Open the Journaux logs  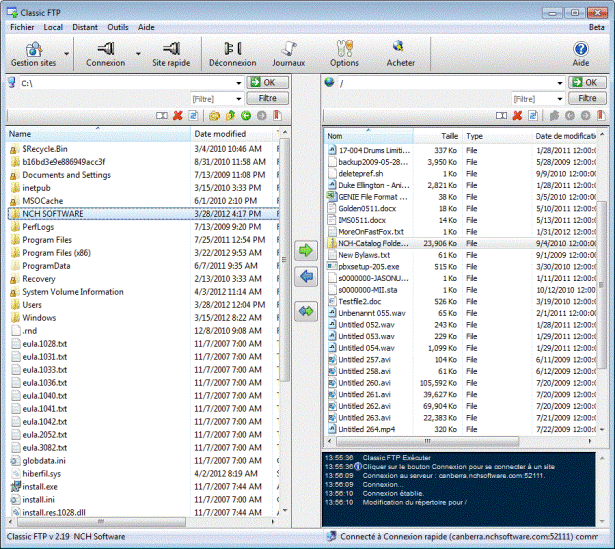[x=289, y=54]
